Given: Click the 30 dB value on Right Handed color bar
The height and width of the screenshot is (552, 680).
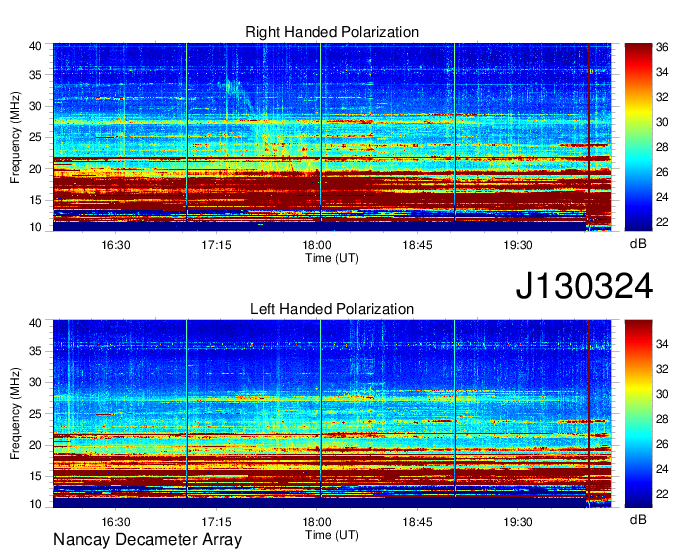Looking at the screenshot, I should coord(662,122).
